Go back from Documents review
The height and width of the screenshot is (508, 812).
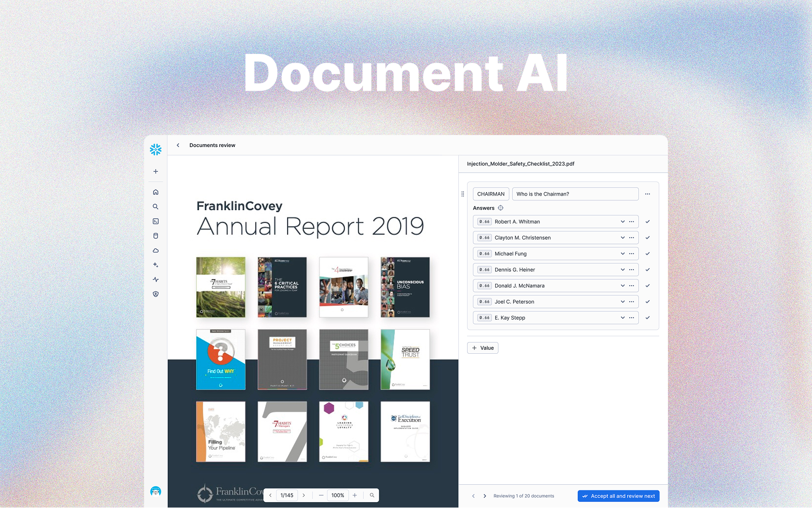178,145
